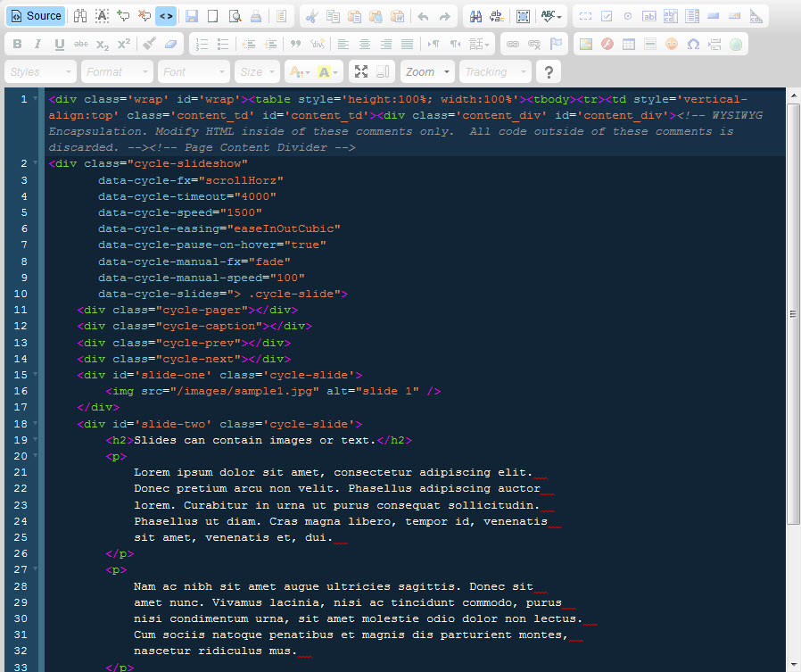The height and width of the screenshot is (672, 801).
Task: Open the Size dropdown
Action: click(257, 72)
